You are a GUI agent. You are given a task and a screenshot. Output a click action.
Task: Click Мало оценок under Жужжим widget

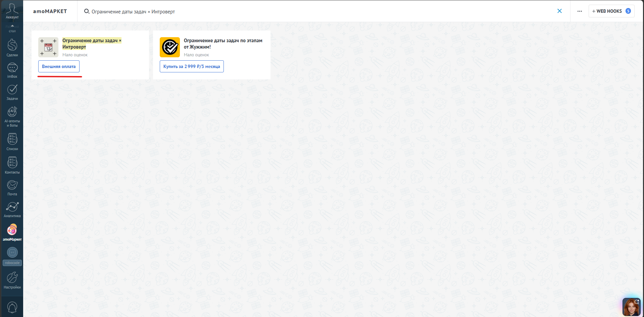click(x=196, y=55)
